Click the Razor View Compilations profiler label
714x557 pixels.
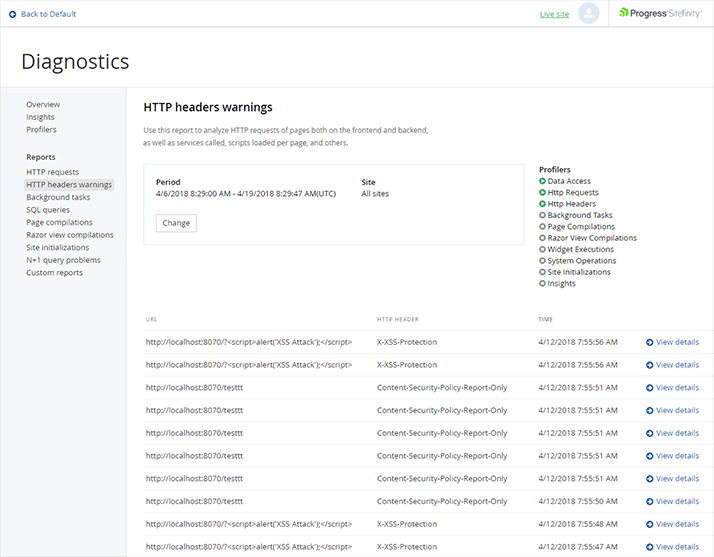[x=592, y=238]
